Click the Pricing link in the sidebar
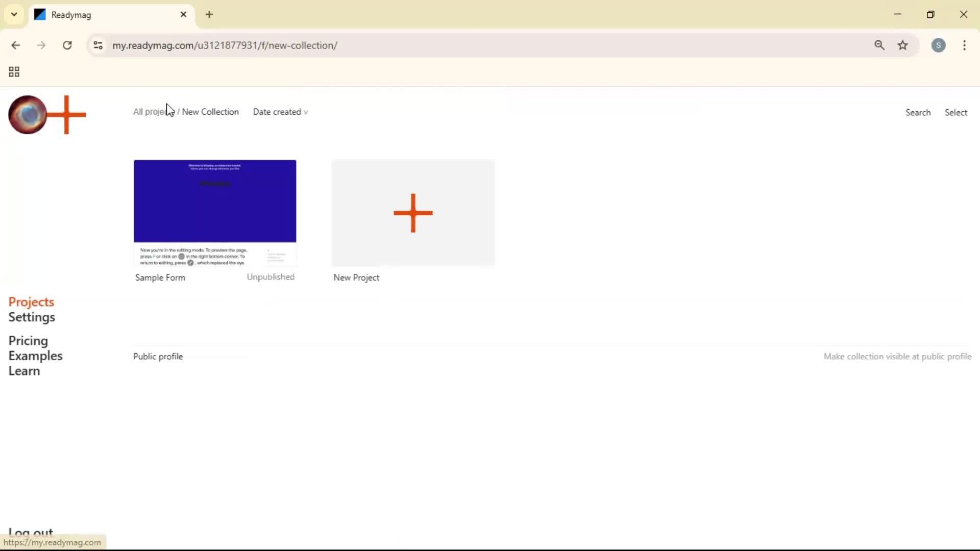This screenshot has width=980, height=551. [28, 341]
